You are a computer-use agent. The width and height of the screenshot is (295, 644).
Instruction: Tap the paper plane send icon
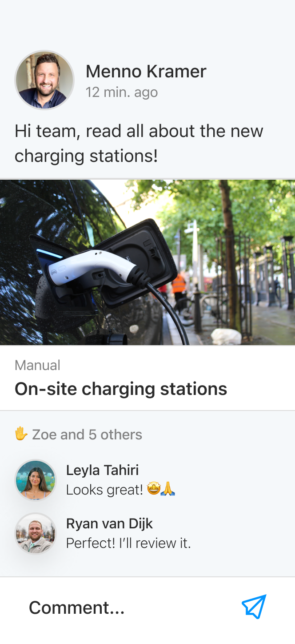(254, 607)
